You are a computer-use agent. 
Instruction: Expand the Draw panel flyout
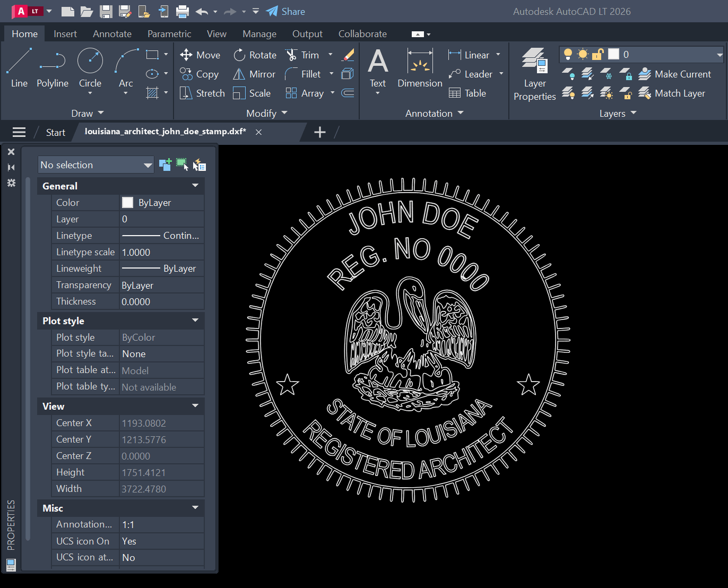pyautogui.click(x=88, y=113)
